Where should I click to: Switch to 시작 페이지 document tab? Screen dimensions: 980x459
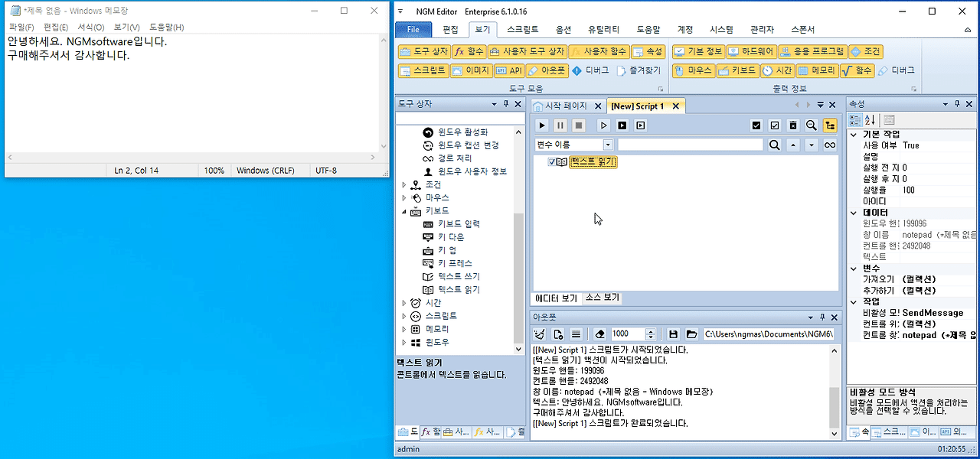[x=566, y=106]
